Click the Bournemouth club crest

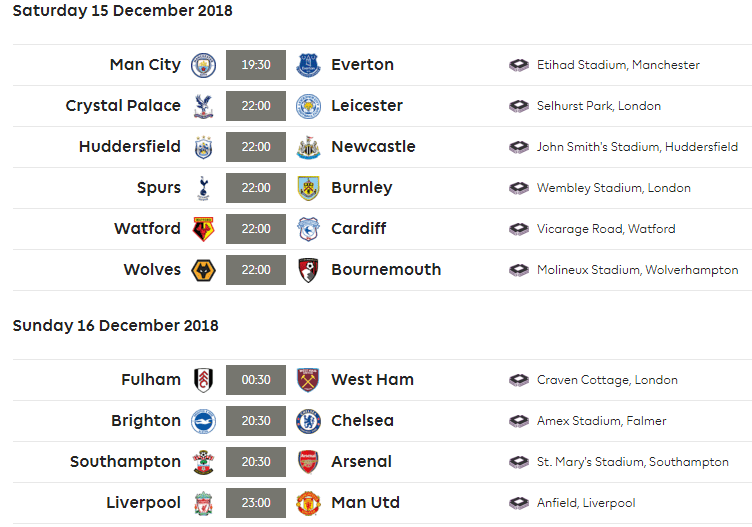pos(308,270)
